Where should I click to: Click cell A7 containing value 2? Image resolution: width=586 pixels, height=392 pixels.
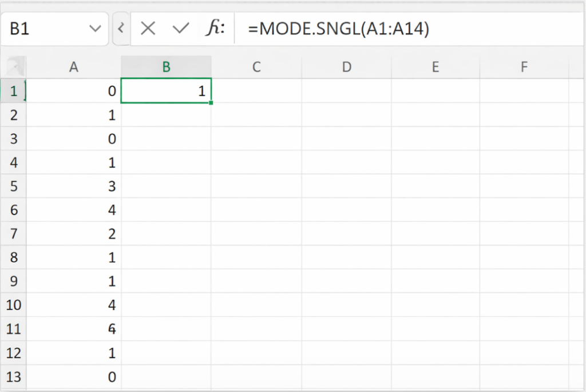tap(74, 234)
